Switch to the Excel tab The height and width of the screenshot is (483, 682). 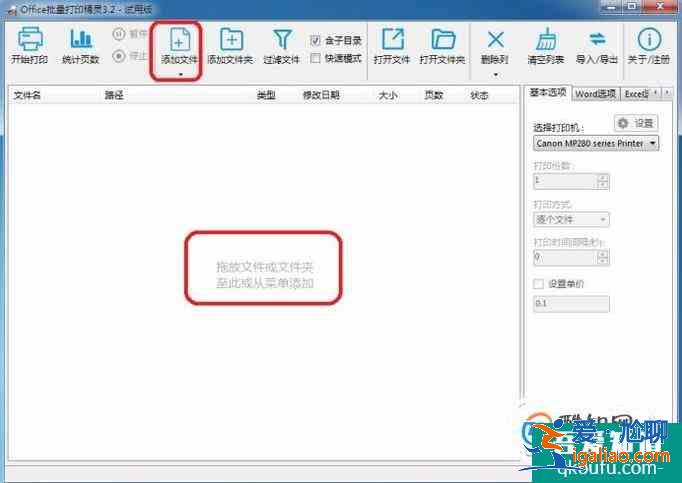click(x=635, y=94)
